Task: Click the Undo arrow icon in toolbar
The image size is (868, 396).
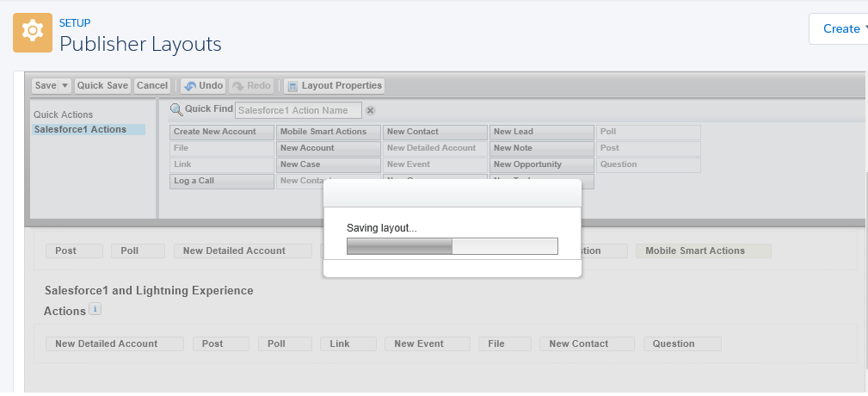Action: pyautogui.click(x=190, y=86)
